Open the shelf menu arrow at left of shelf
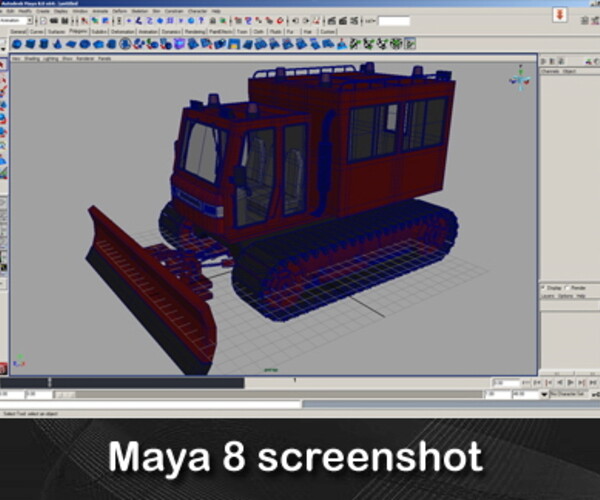600x500 pixels. [3, 49]
